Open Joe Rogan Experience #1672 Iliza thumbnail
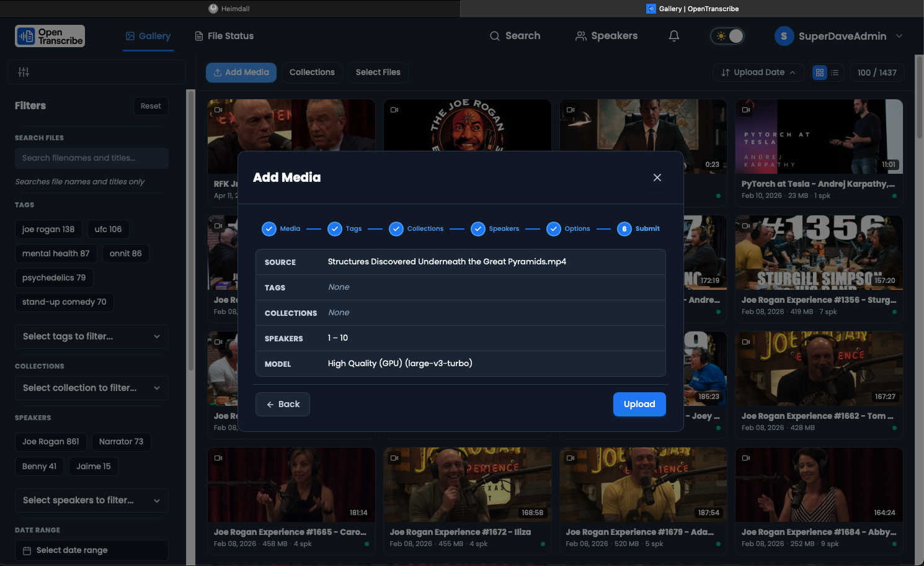924x566 pixels. pyautogui.click(x=468, y=485)
